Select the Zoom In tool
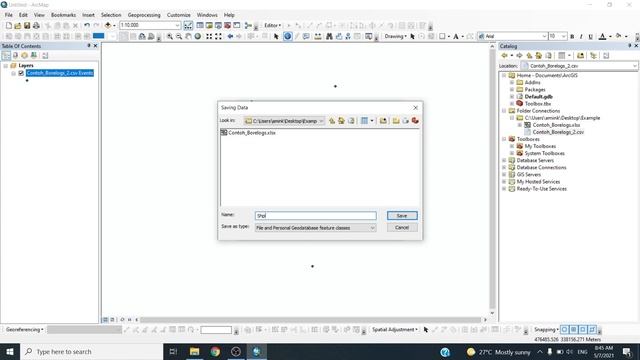The width and height of the screenshot is (640, 360). coord(169,36)
